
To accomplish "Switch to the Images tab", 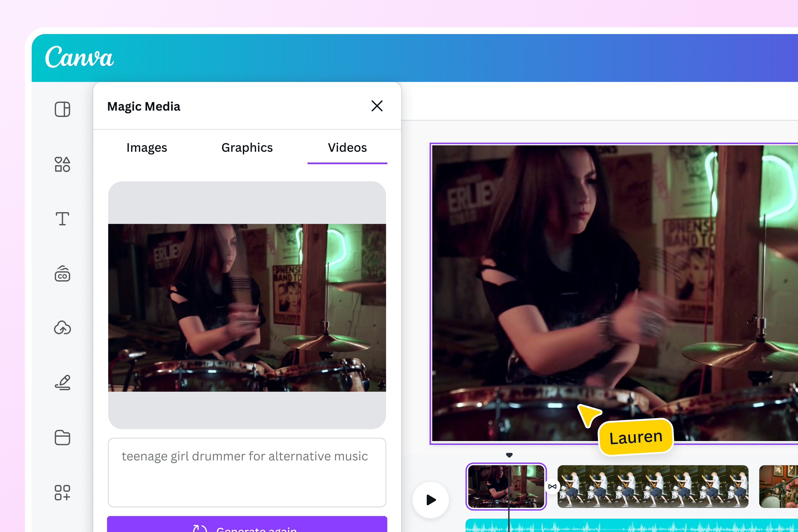I will coord(147,148).
